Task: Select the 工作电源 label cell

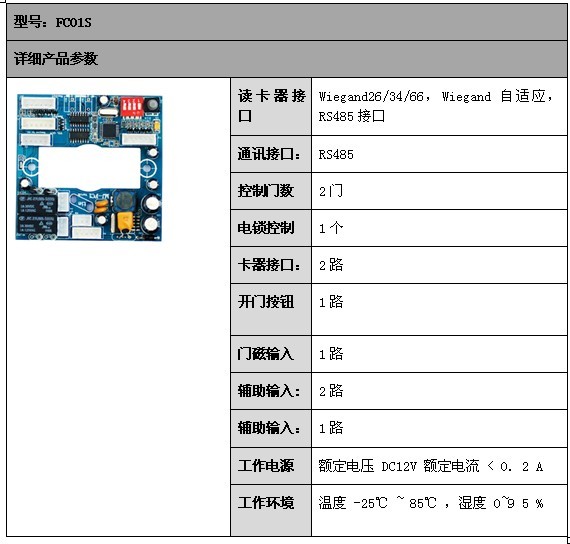Action: coord(271,466)
